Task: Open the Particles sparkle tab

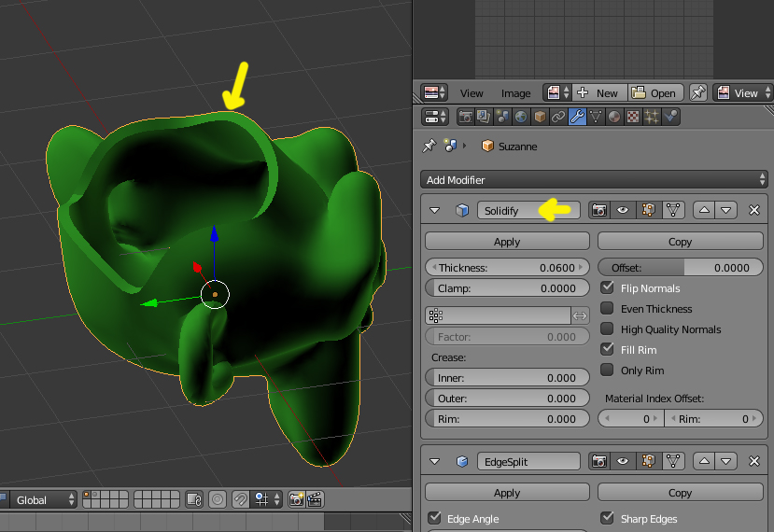Action: 652,117
